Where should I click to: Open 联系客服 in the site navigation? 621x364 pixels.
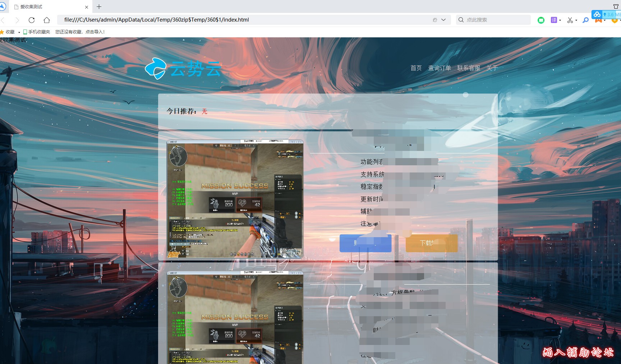click(x=469, y=68)
